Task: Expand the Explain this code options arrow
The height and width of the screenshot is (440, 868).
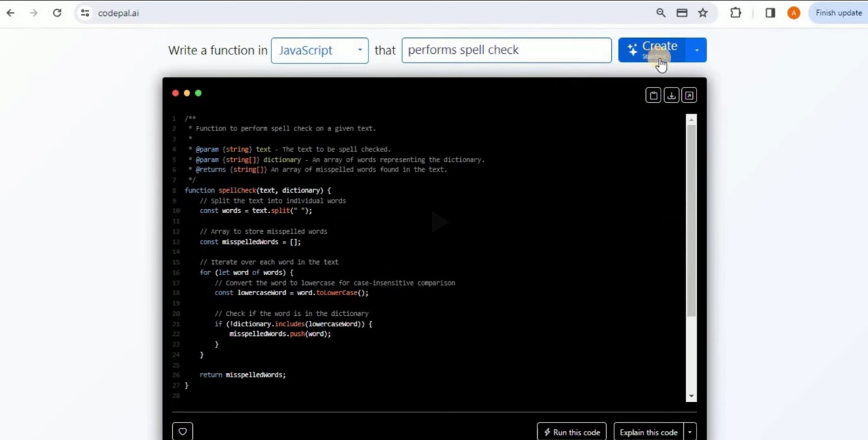Action: click(x=690, y=432)
